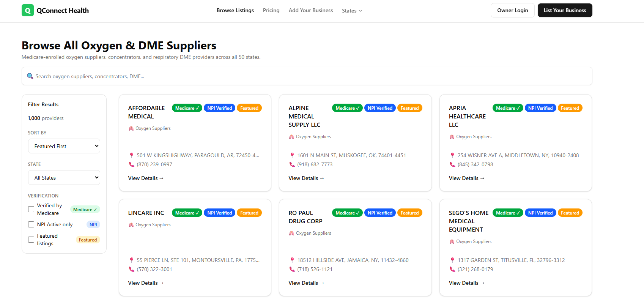Click the lungs icon on the Apria Healthcare card
This screenshot has width=644, height=303.
[452, 137]
